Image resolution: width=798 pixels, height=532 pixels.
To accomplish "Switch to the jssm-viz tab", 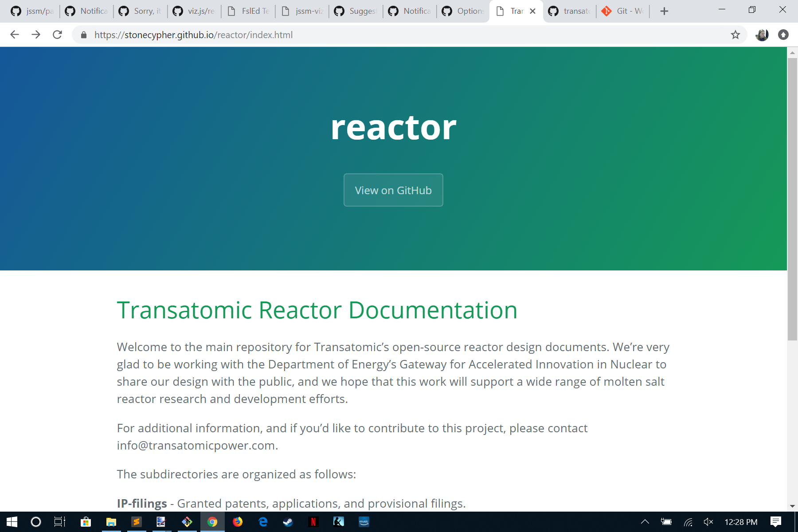I will point(302,11).
